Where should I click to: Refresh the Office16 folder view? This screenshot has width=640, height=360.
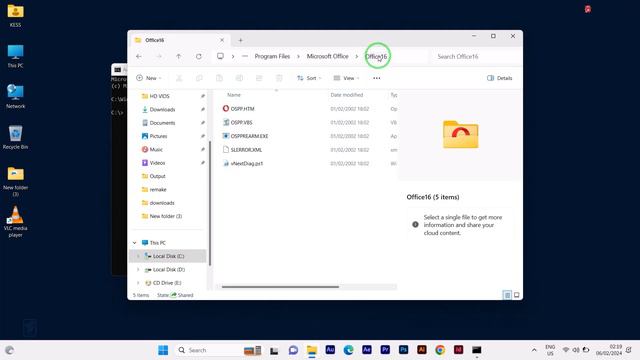(x=198, y=56)
